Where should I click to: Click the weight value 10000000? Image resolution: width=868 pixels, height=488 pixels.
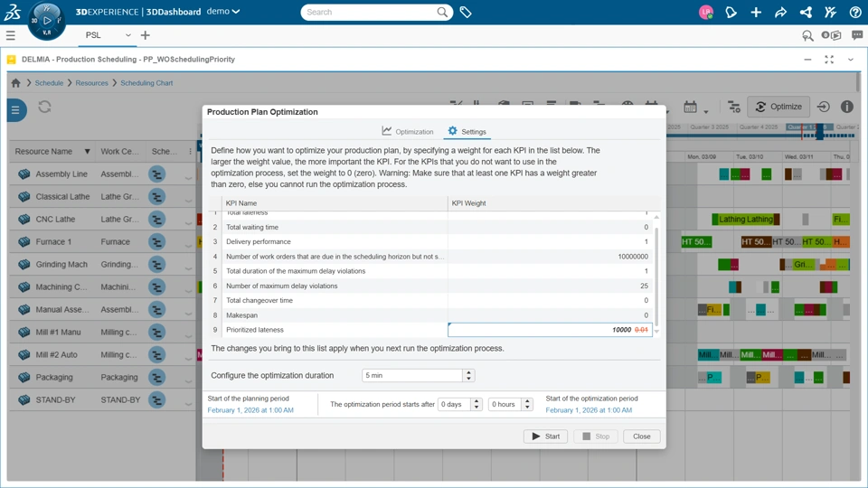[x=633, y=257]
